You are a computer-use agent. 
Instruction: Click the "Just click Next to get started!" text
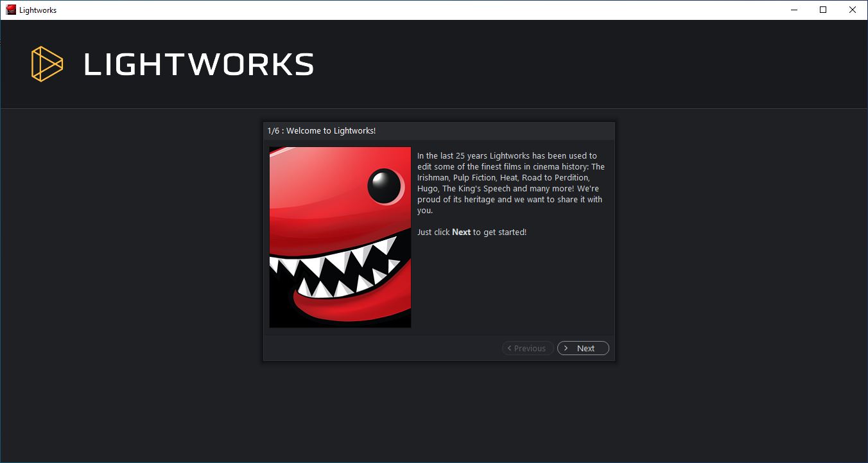tap(472, 232)
